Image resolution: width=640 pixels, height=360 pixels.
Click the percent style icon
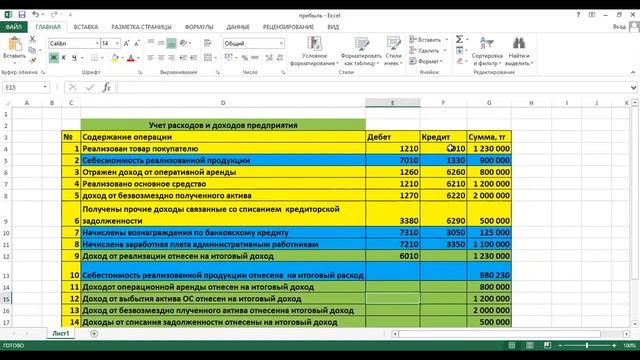click(244, 58)
